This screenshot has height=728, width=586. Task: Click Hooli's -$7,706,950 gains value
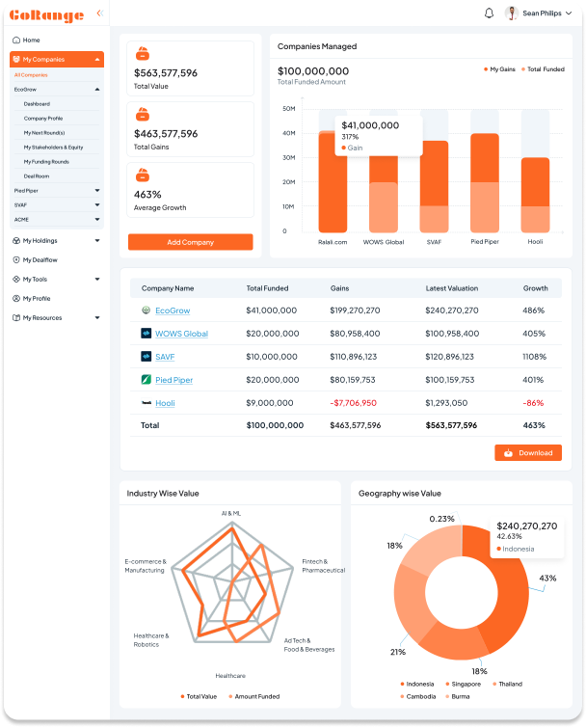point(353,403)
